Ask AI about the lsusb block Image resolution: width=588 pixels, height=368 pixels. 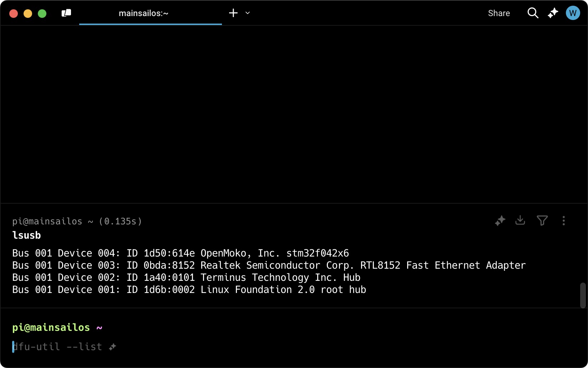click(x=500, y=221)
